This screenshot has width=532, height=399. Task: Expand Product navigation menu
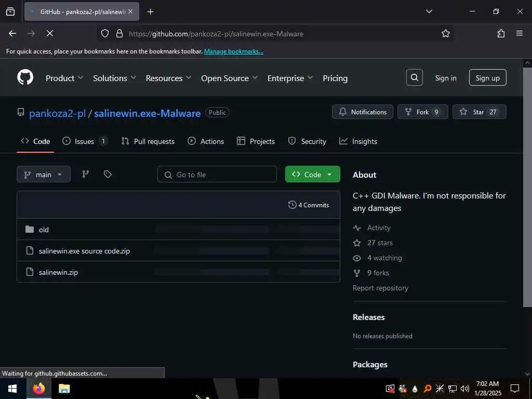click(x=64, y=78)
